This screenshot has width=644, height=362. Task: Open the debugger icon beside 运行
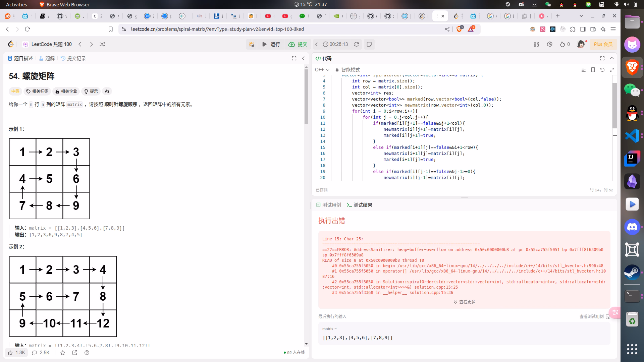[252, 44]
